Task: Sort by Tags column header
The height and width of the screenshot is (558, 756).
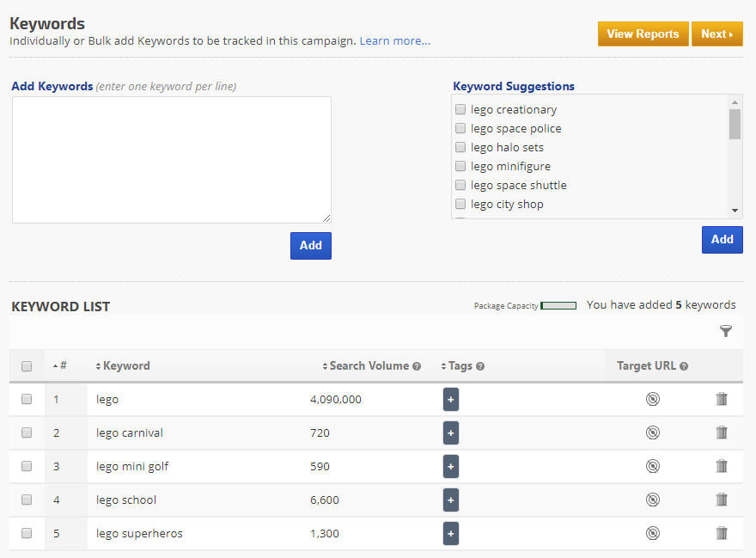Action: coord(460,365)
